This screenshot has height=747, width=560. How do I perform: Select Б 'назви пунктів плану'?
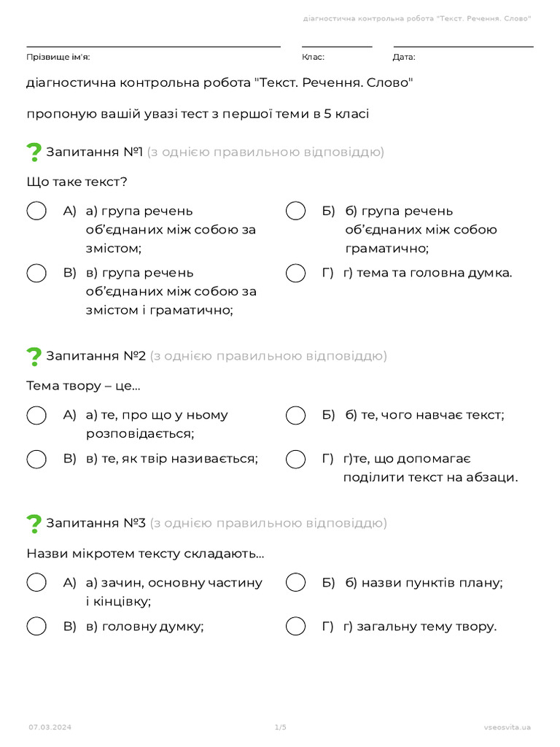pyautogui.click(x=295, y=583)
